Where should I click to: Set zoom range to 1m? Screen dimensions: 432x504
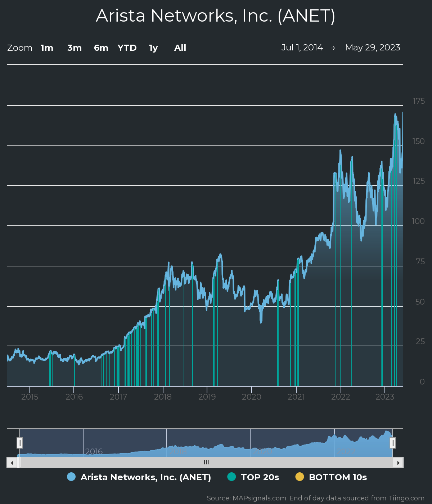click(47, 48)
